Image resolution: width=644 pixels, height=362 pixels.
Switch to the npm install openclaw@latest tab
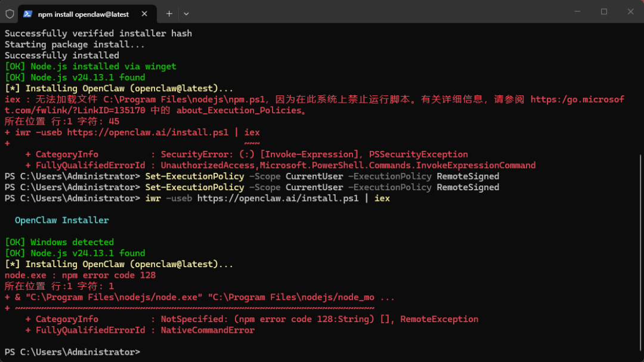tap(83, 13)
